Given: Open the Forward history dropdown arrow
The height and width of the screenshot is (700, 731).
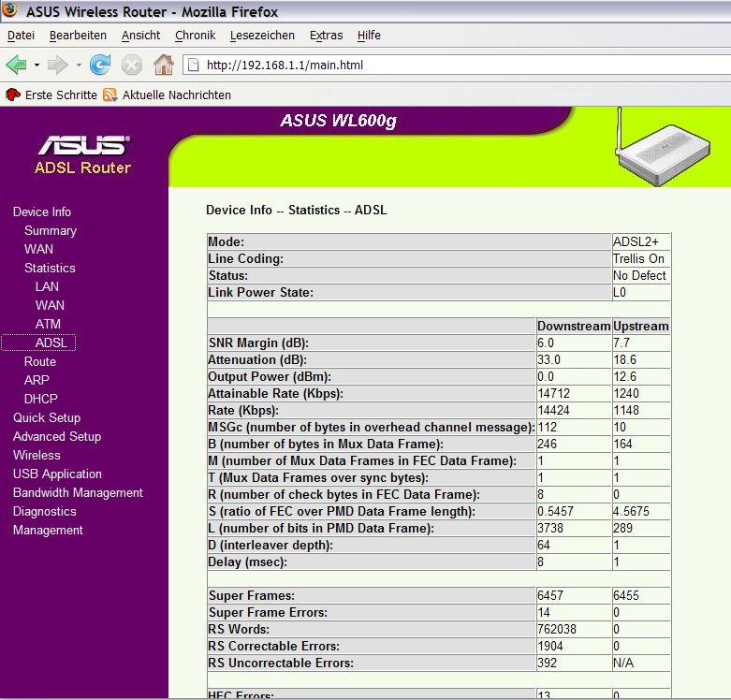Looking at the screenshot, I should (x=79, y=66).
